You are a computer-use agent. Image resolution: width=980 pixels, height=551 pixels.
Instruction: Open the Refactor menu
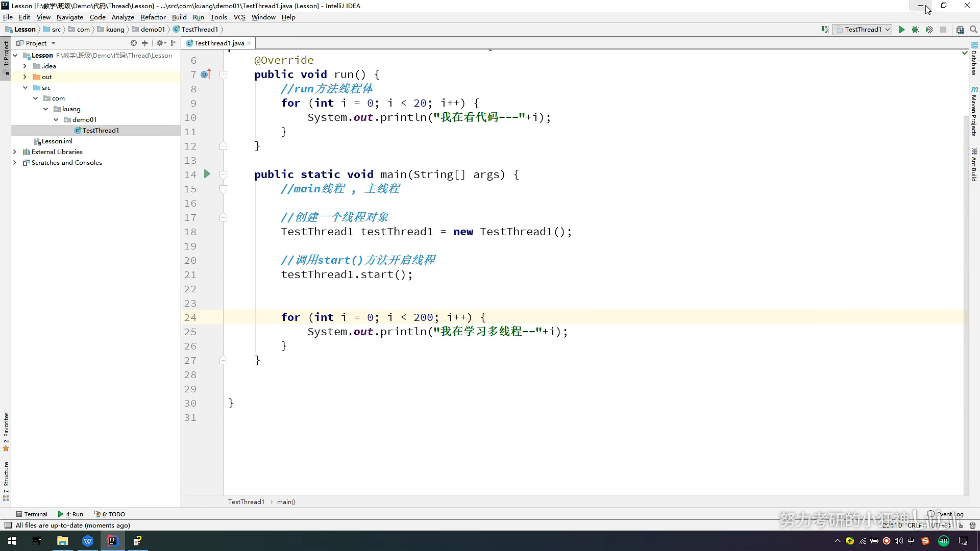[x=153, y=17]
